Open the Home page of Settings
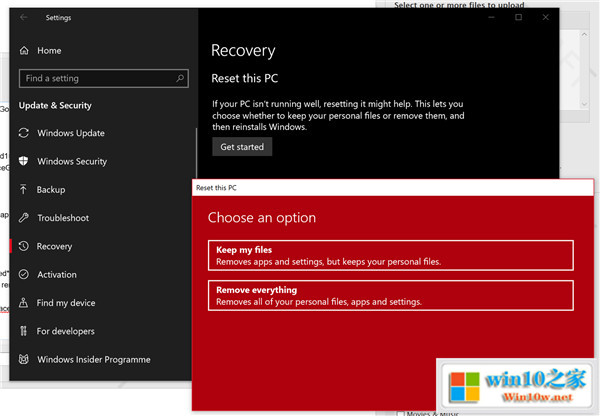Image resolution: width=600 pixels, height=416 pixels. [x=49, y=51]
